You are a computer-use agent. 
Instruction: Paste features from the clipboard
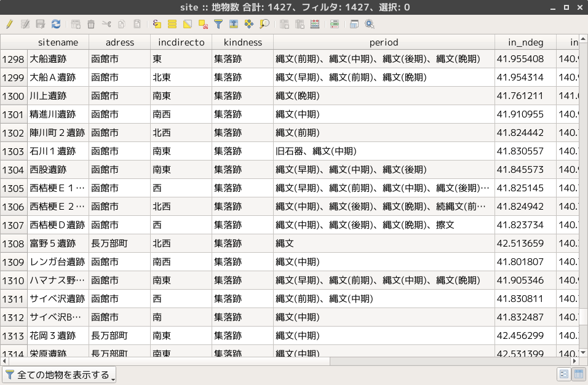coord(137,25)
